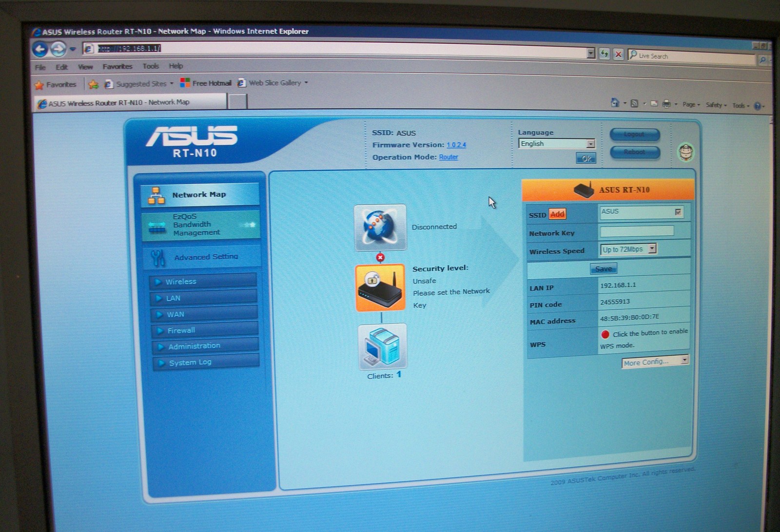The width and height of the screenshot is (780, 532).
Task: Click the Network Key input field
Action: click(637, 231)
